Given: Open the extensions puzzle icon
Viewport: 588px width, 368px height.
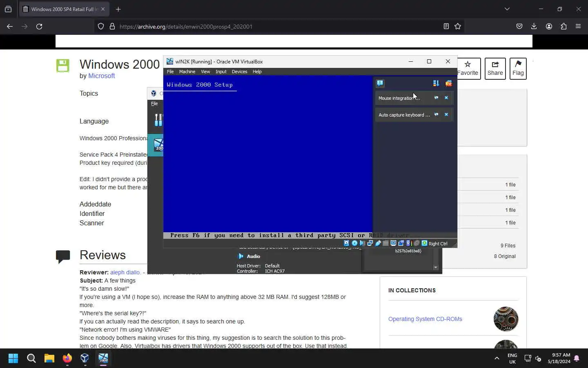Looking at the screenshot, I should (x=563, y=26).
